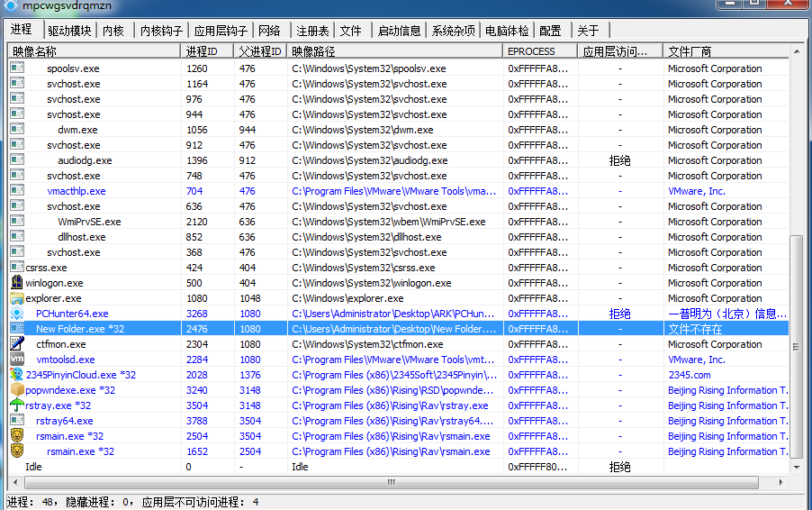Click the wbem\WmiPrvSE.exe path cell

point(389,222)
